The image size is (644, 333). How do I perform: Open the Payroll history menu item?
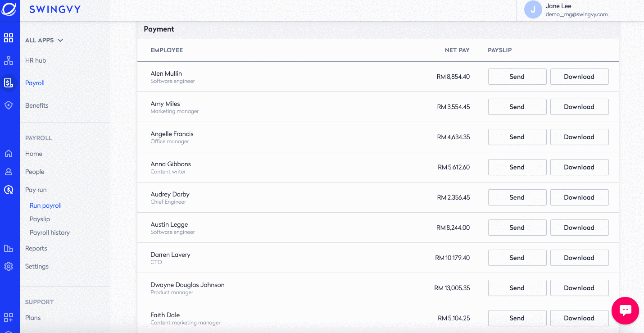tap(50, 233)
